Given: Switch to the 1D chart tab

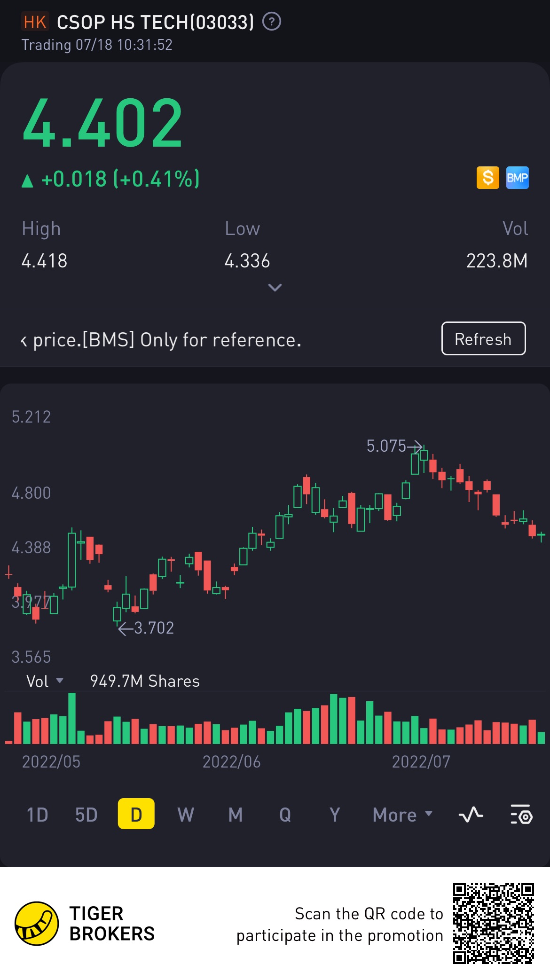Looking at the screenshot, I should point(38,815).
